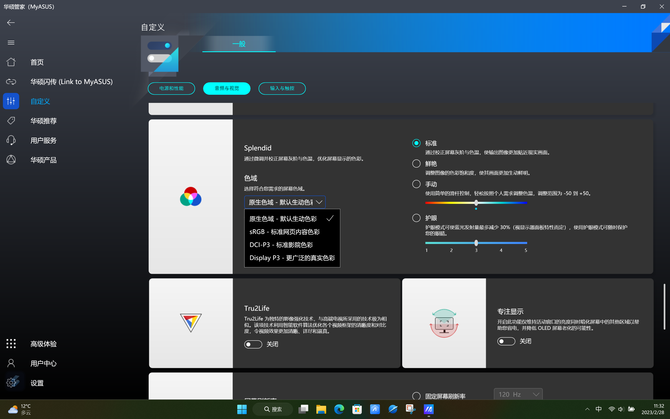The image size is (670, 419).
Task: Show hidden tray icons chevron
Action: (587, 409)
